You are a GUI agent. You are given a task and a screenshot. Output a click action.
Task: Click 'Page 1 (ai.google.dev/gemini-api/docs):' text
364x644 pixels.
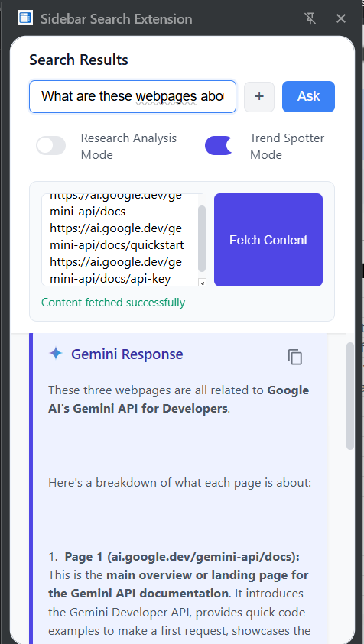(182, 557)
